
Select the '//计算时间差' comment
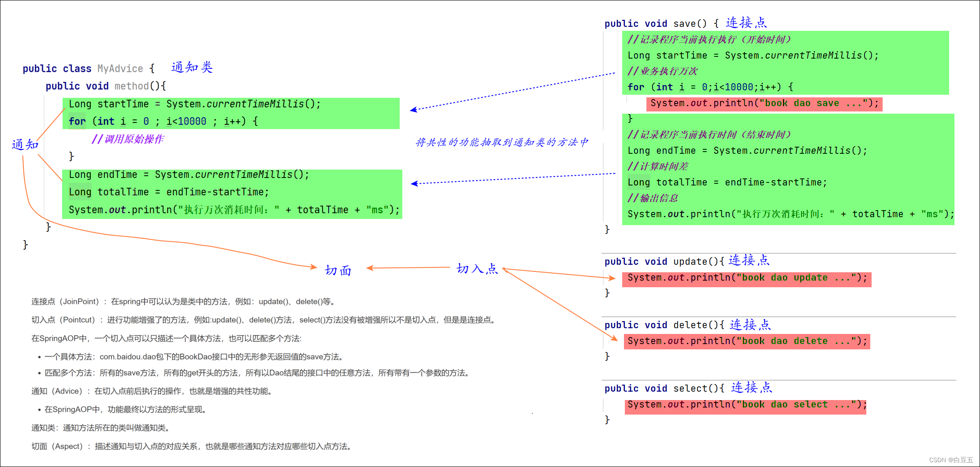[x=658, y=167]
